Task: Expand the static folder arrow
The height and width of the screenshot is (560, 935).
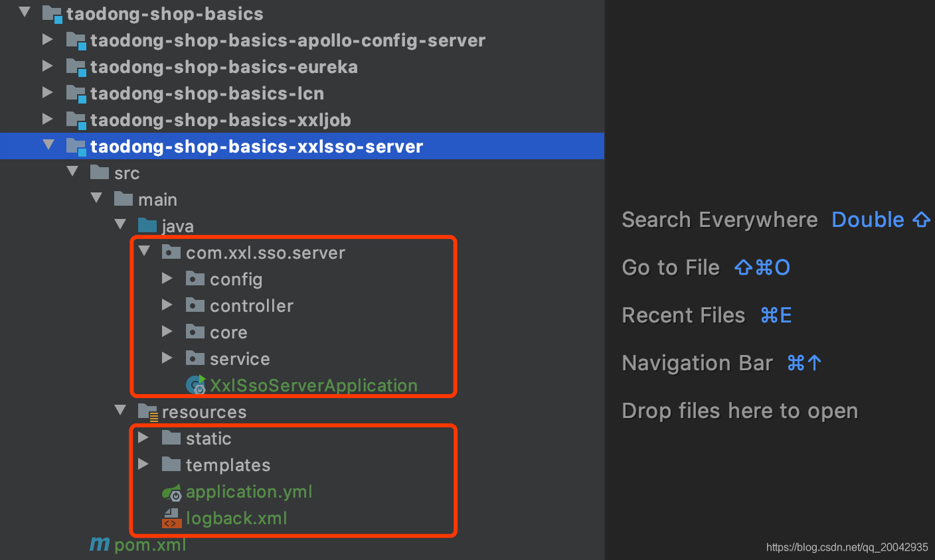Action: coord(143,437)
